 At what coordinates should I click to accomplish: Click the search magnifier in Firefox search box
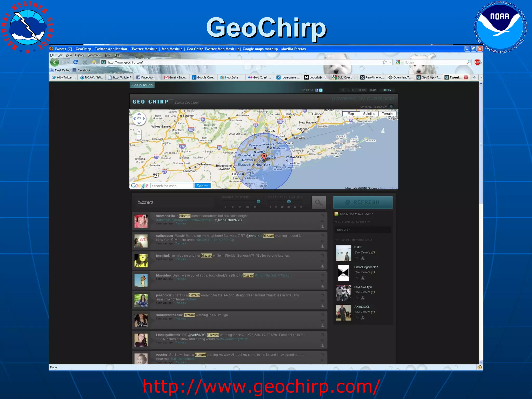pyautogui.click(x=468, y=62)
